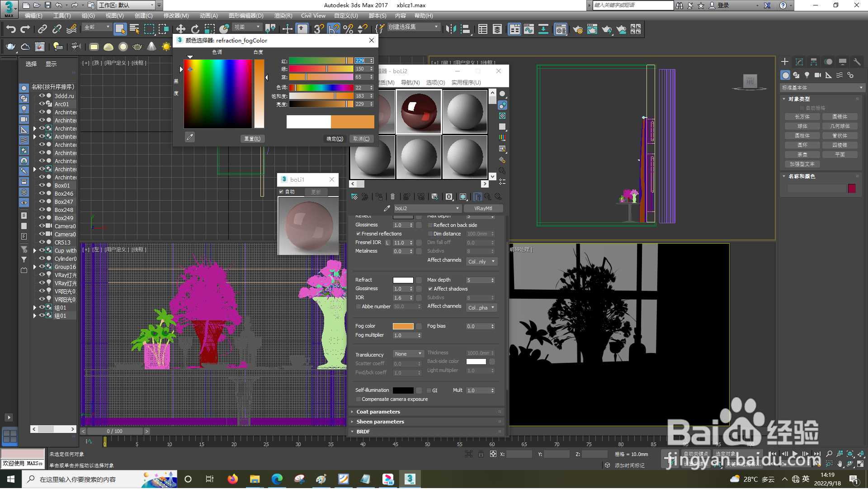This screenshot has width=868, height=489.
Task: Expand the Coat parameters rollout
Action: tap(378, 412)
